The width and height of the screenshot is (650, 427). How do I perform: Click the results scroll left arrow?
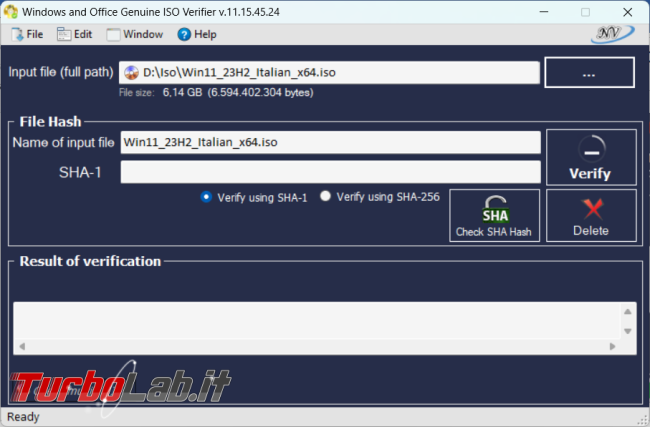point(22,346)
